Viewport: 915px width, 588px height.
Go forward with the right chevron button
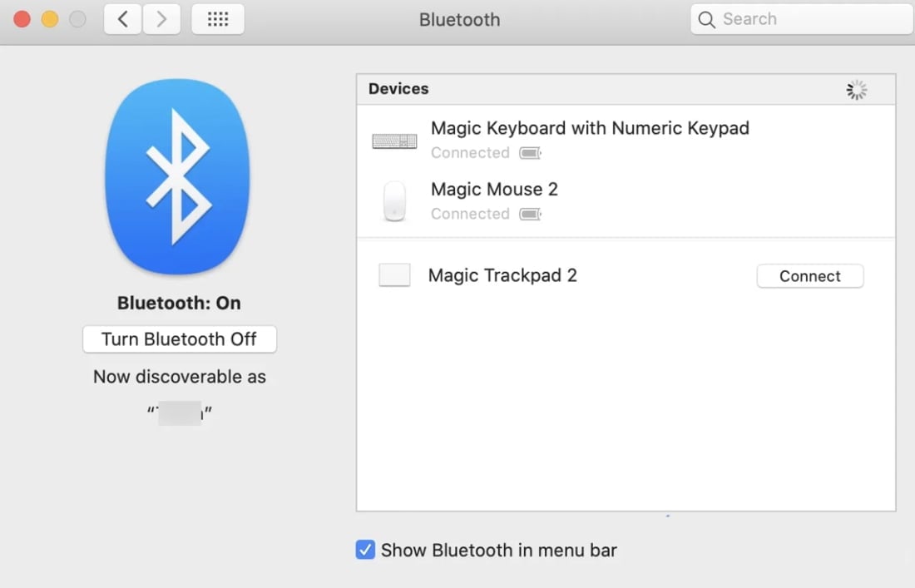pos(161,19)
